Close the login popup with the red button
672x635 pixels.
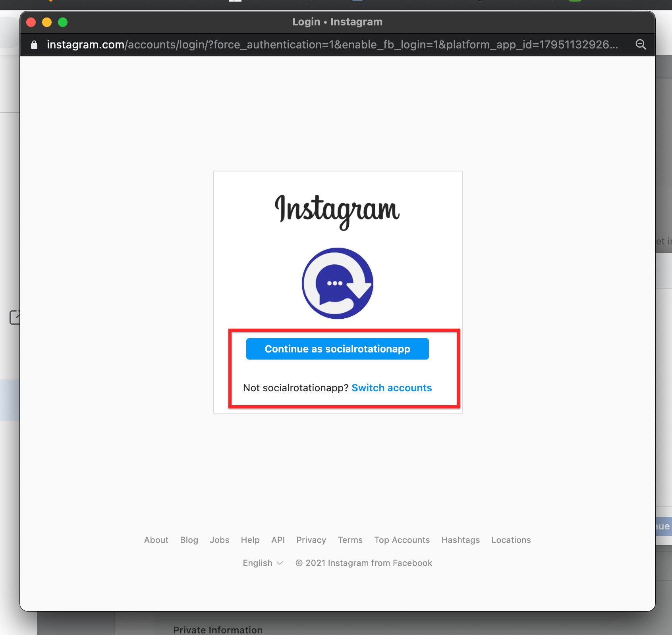pos(31,22)
